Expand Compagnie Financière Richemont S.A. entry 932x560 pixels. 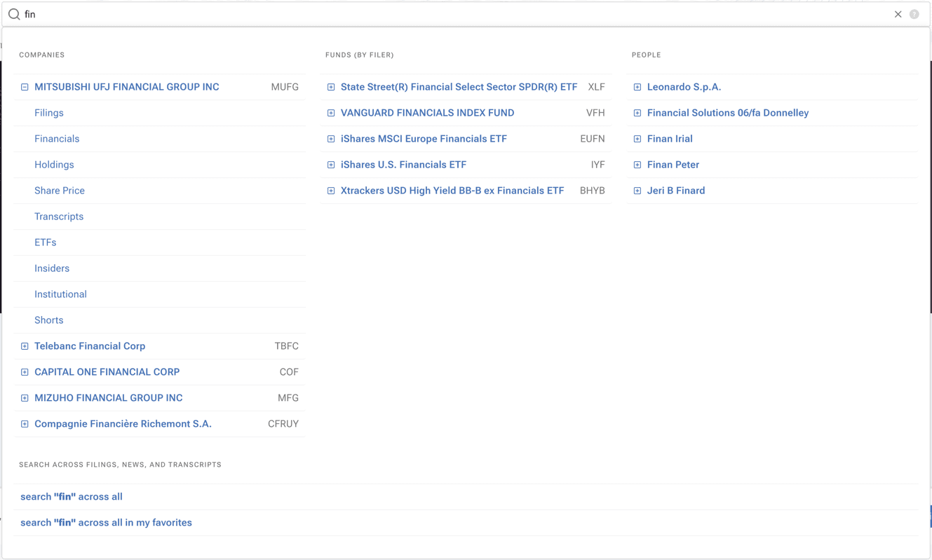pyautogui.click(x=25, y=424)
